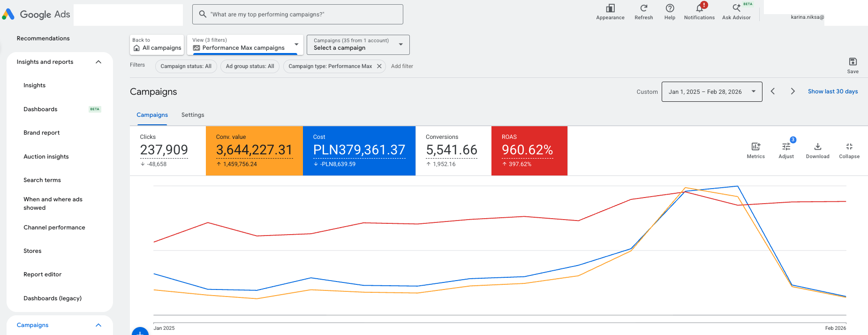Select the orange Conv. value metric card
This screenshot has height=335, width=868.
254,151
